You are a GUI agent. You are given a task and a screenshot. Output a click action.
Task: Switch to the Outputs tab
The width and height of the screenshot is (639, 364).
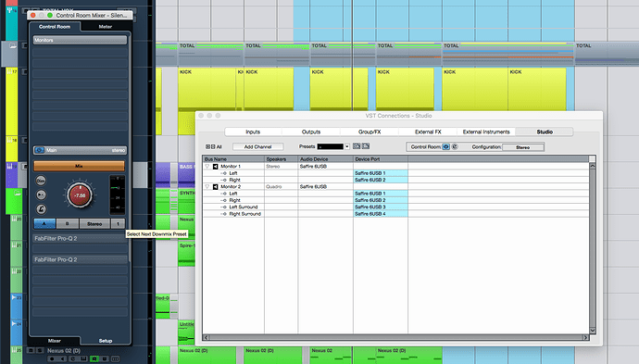tap(311, 132)
